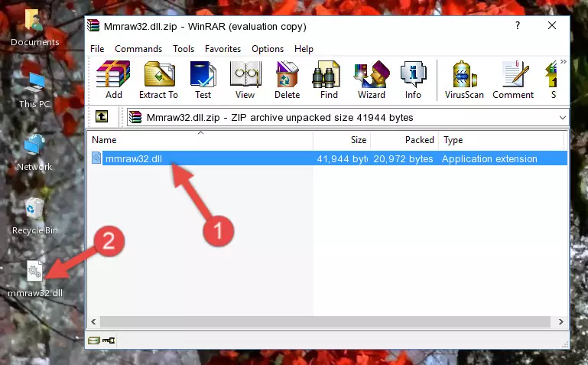Open the archive path dropdown
This screenshot has height=365, width=588.
563,117
